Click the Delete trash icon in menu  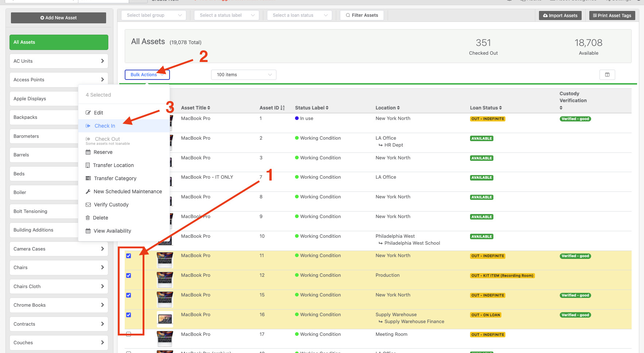(x=88, y=218)
